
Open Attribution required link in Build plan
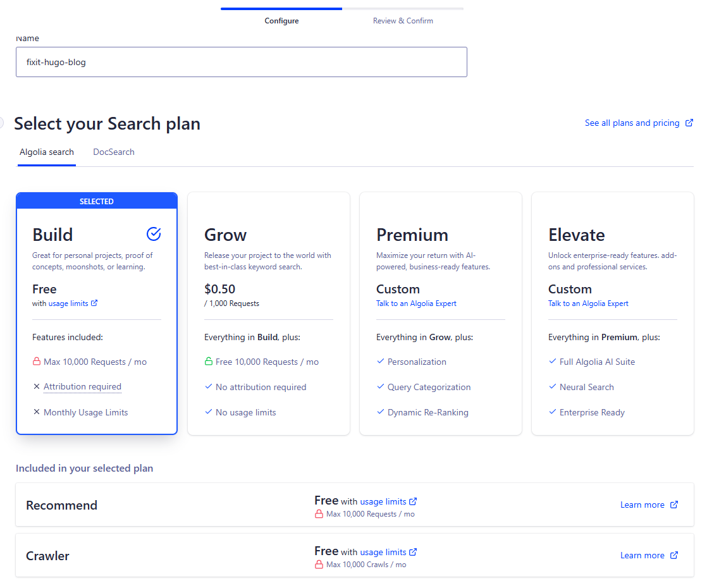82,386
